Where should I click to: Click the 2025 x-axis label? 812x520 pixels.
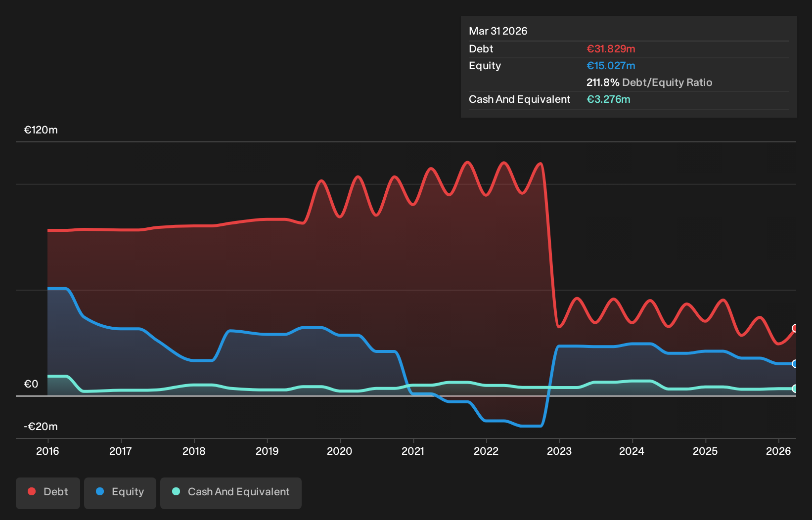pyautogui.click(x=705, y=451)
